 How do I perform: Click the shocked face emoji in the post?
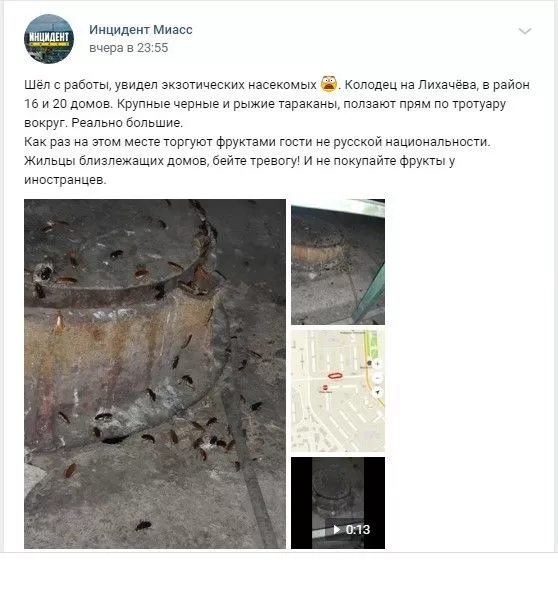[x=329, y=84]
